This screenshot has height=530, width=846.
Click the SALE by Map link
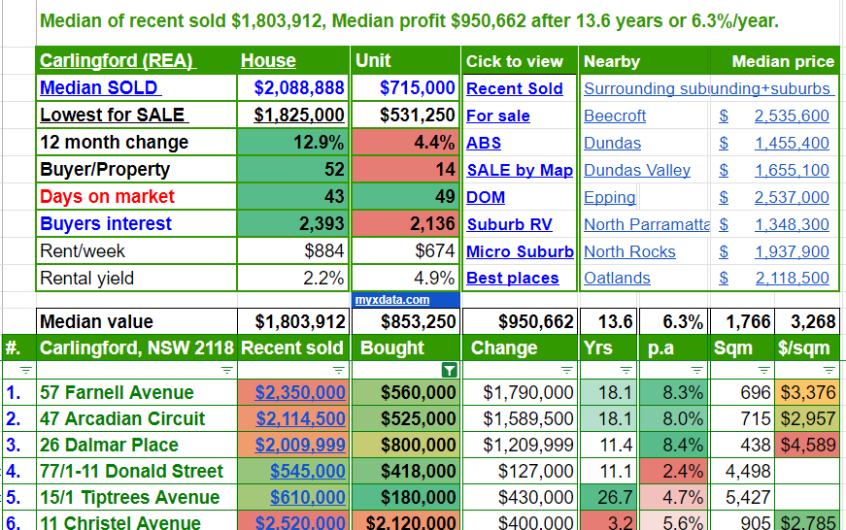coord(519,170)
